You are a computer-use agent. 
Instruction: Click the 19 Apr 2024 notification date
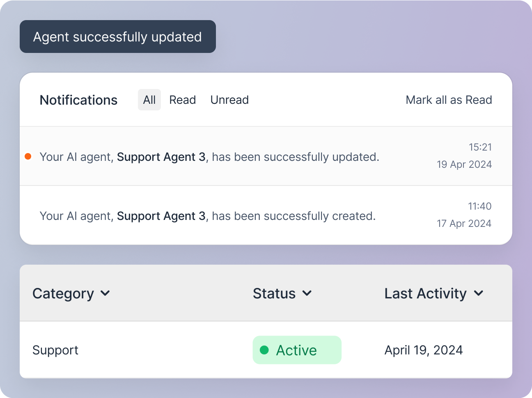[x=464, y=164]
